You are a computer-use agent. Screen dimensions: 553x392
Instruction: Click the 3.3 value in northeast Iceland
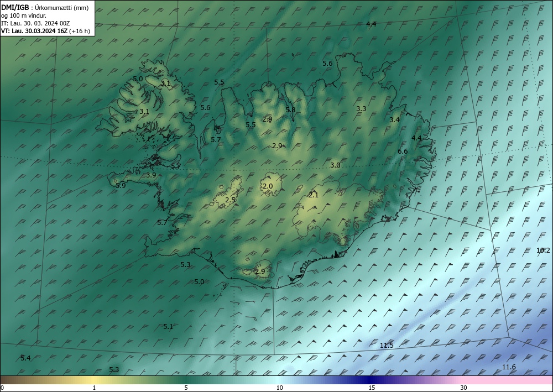tap(361, 108)
